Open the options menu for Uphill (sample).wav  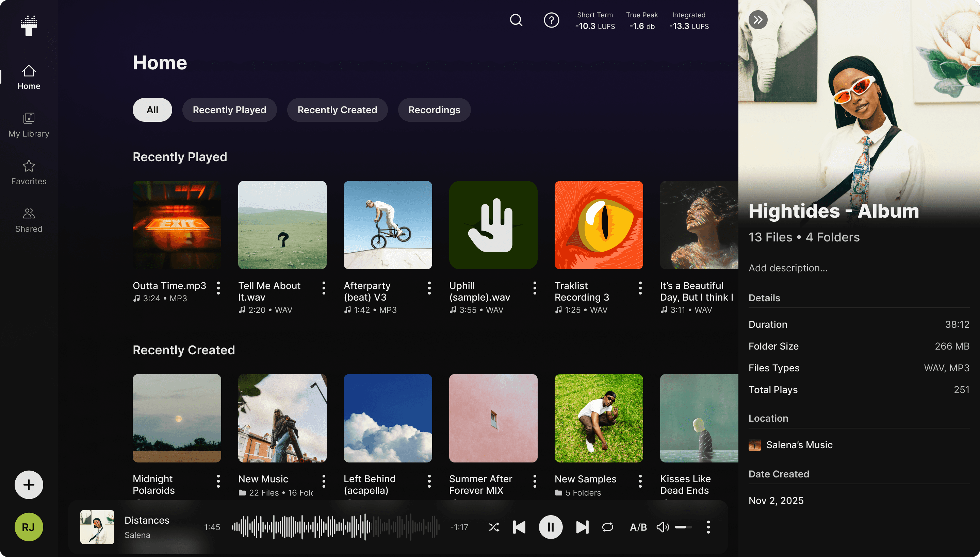pyautogui.click(x=534, y=288)
